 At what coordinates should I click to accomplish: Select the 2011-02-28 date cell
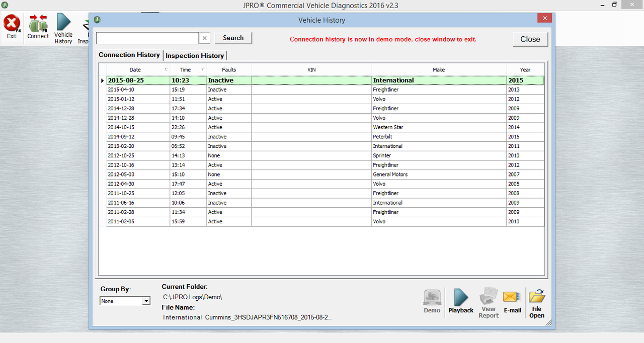click(x=138, y=212)
